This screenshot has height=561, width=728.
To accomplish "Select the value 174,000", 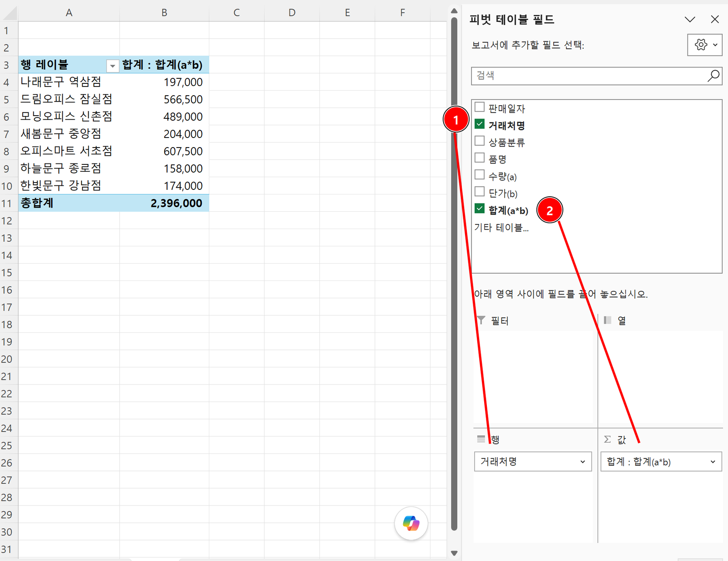I will 164,186.
